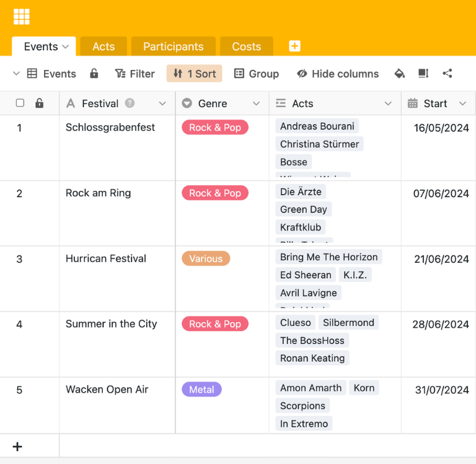476x464 pixels.
Task: Open the row color paint bucket
Action: (x=400, y=74)
